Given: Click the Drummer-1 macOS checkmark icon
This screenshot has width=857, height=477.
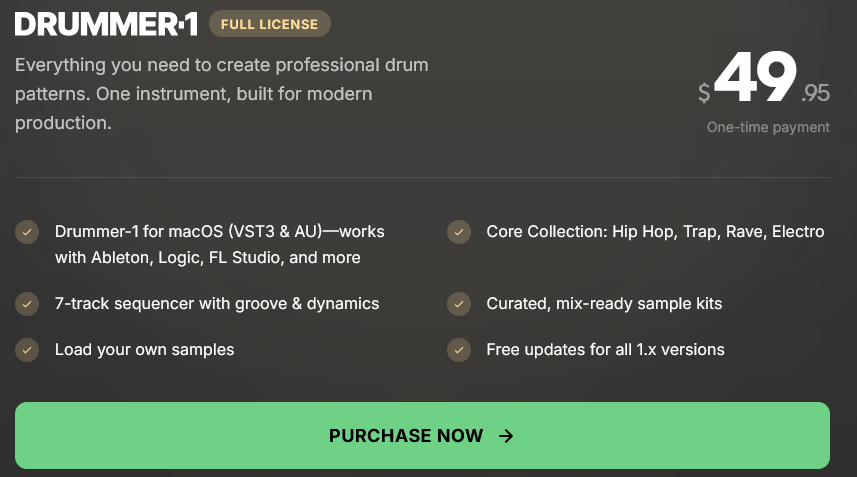Looking at the screenshot, I should (x=27, y=232).
